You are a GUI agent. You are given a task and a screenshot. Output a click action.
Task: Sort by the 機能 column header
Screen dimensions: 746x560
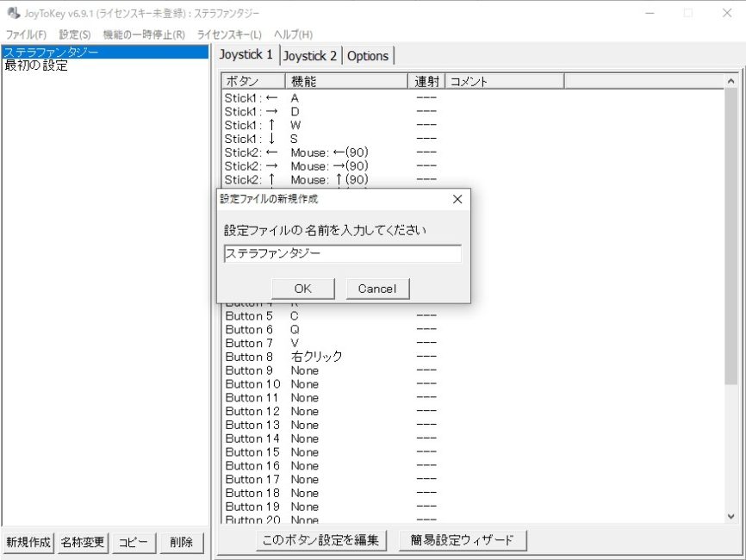347,81
